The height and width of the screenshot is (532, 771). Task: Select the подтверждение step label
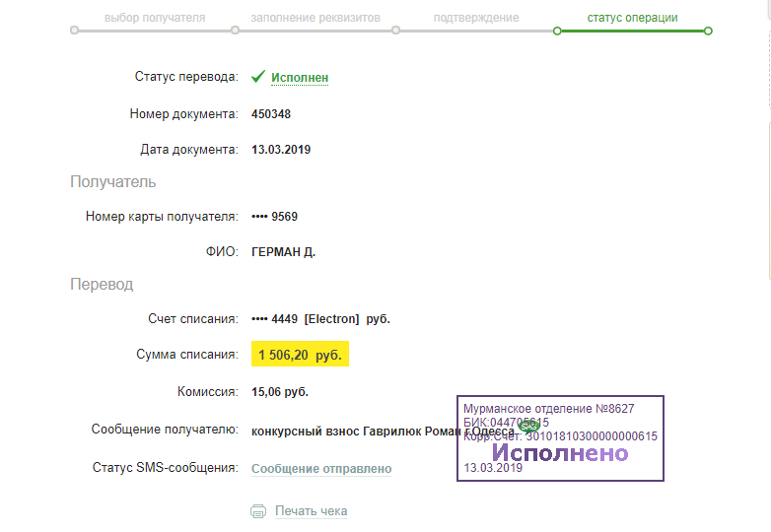point(476,18)
